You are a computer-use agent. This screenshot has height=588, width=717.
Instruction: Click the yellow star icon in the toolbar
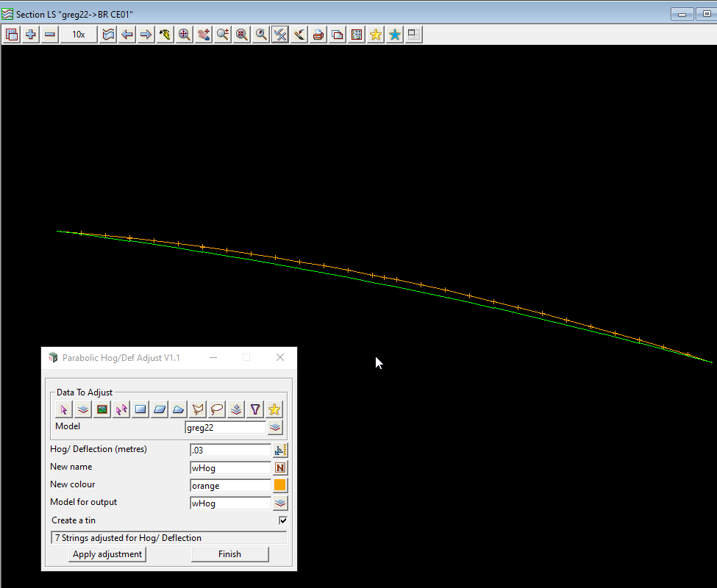[376, 35]
